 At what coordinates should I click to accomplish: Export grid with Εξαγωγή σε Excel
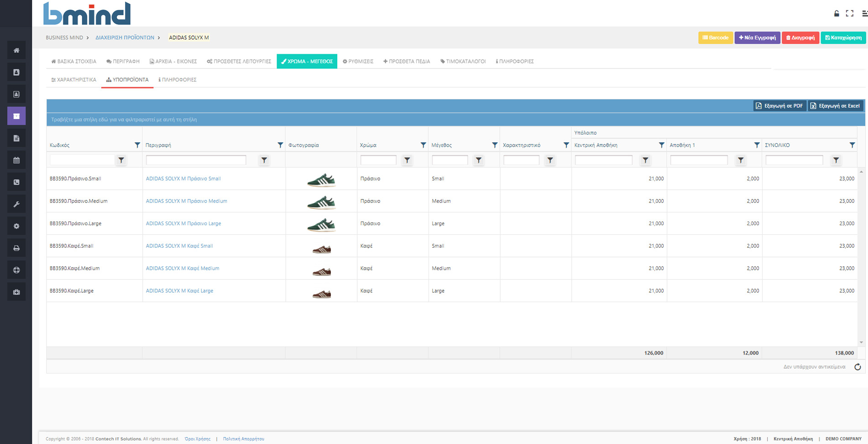click(835, 106)
